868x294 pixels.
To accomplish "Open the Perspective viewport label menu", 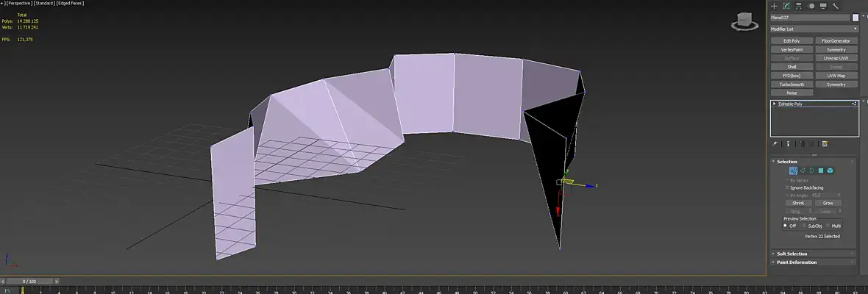I will click(18, 4).
